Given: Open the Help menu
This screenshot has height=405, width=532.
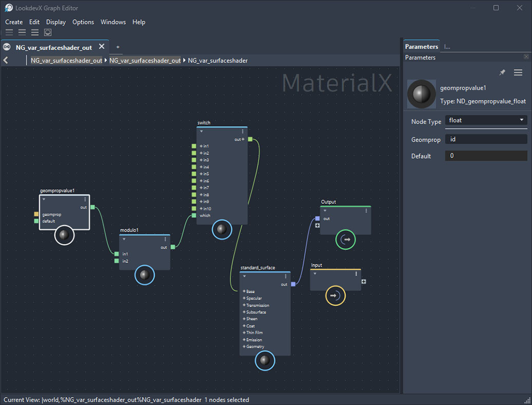Looking at the screenshot, I should [139, 22].
